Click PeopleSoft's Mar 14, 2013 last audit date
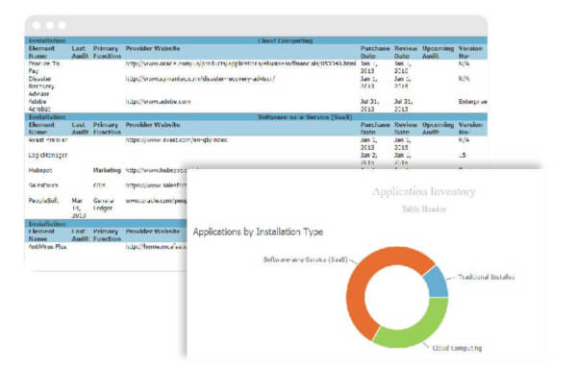The width and height of the screenshot is (577, 392). [79, 208]
